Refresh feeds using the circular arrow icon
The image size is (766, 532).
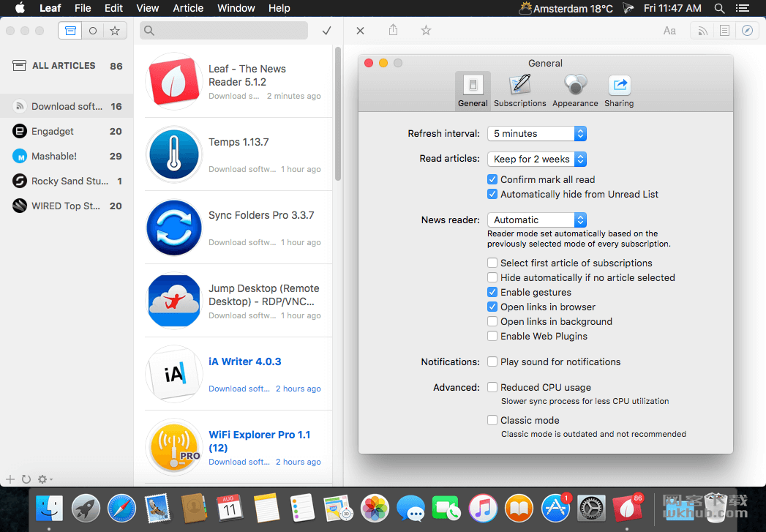point(26,479)
